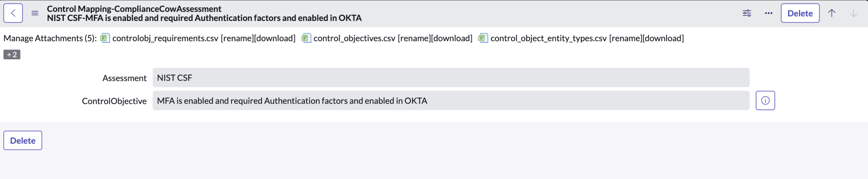Screen dimensions: 868x179
Task: Open the hamburger context menu icon
Action: coord(35,13)
